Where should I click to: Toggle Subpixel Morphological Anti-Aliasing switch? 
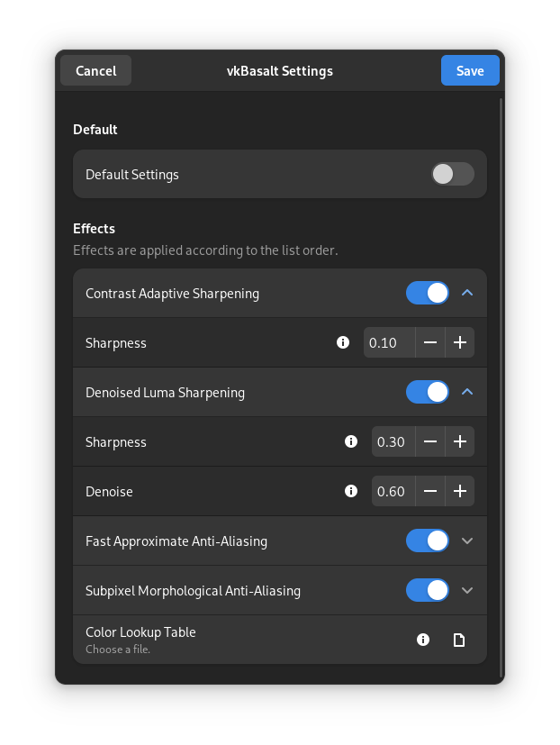[x=427, y=590]
